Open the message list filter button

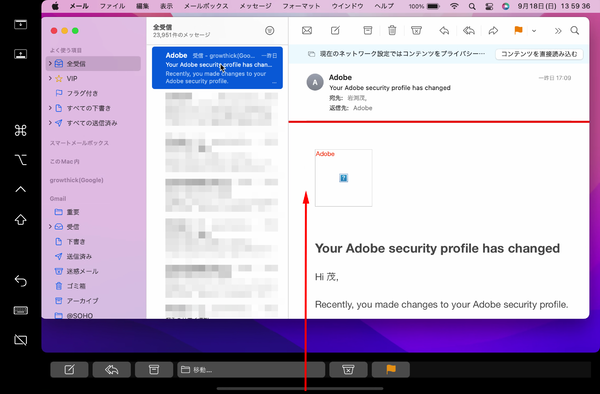pyautogui.click(x=269, y=31)
